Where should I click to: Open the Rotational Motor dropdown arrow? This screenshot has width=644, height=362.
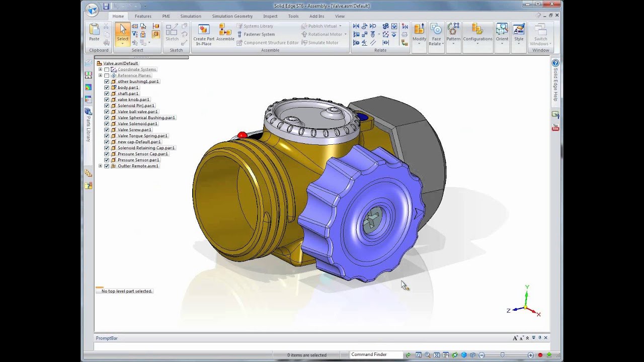pos(346,34)
